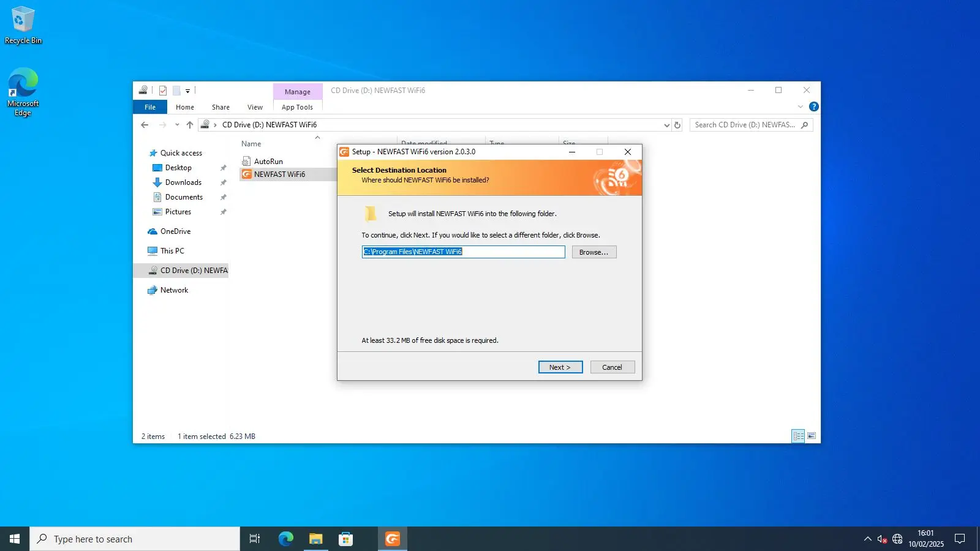The image size is (980, 551).
Task: Open the Microsoft Store taskbar icon
Action: coord(346,539)
